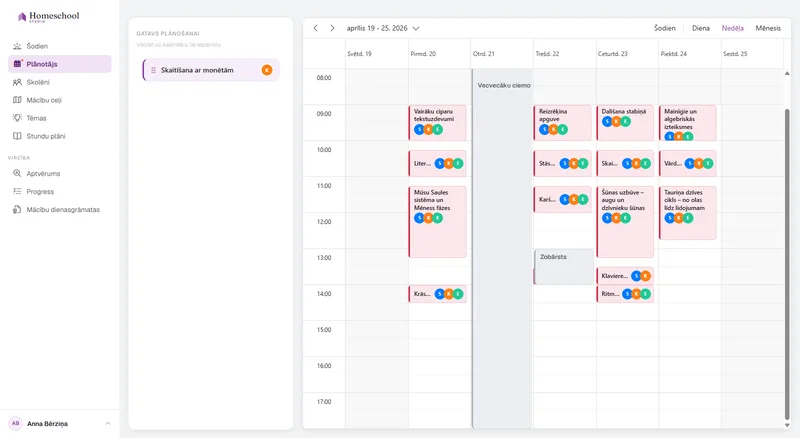
Task: Click drag handle on Skaitīšana ar monētām
Action: (154, 70)
